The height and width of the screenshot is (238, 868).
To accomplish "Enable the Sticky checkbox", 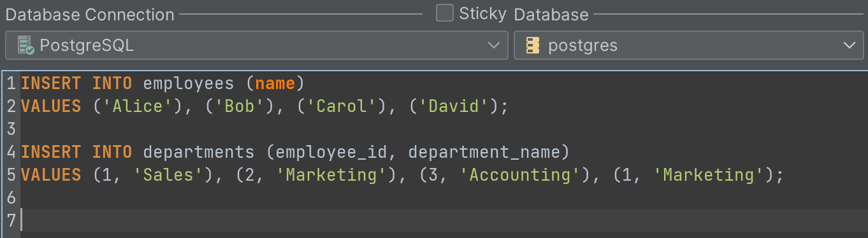I will pyautogui.click(x=445, y=13).
